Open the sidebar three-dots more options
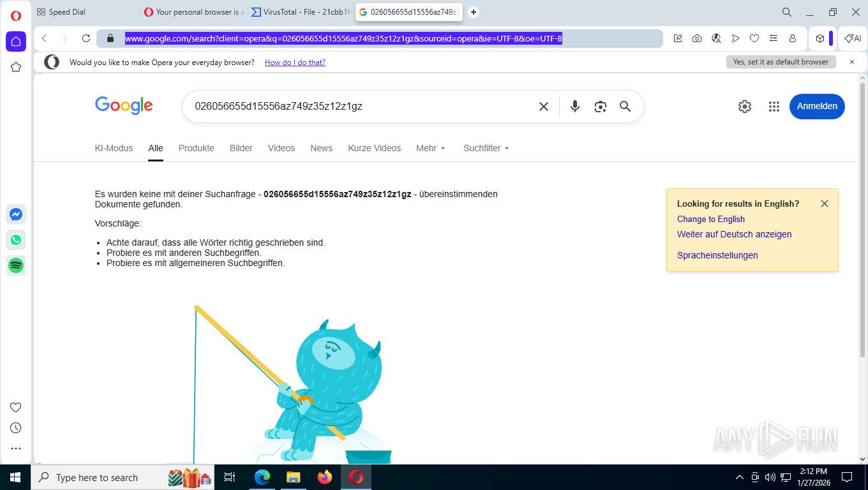 tap(16, 449)
